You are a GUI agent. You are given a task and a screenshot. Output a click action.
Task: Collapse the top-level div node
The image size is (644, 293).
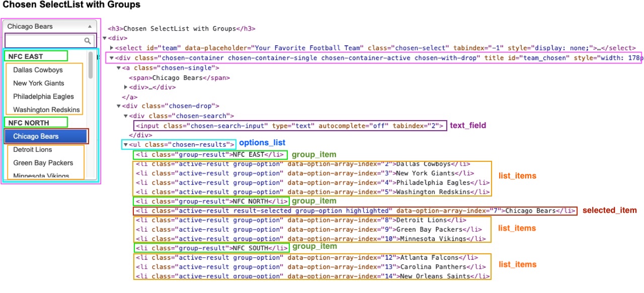point(105,38)
